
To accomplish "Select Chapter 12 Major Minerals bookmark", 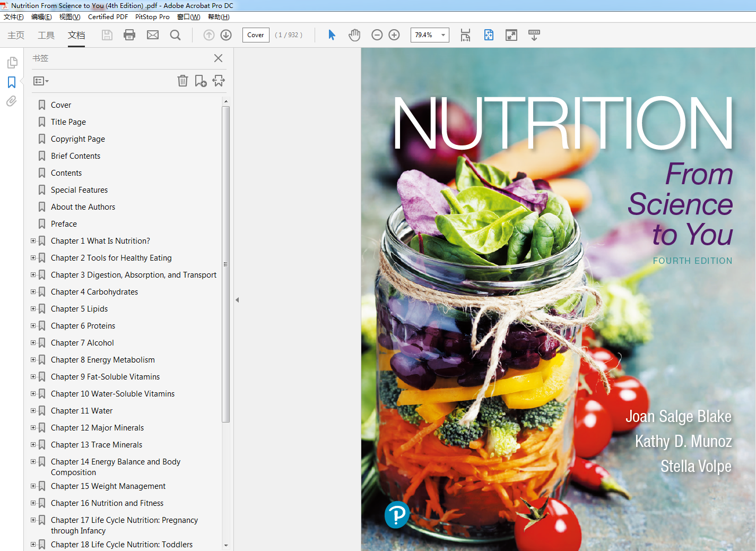I will [x=97, y=428].
